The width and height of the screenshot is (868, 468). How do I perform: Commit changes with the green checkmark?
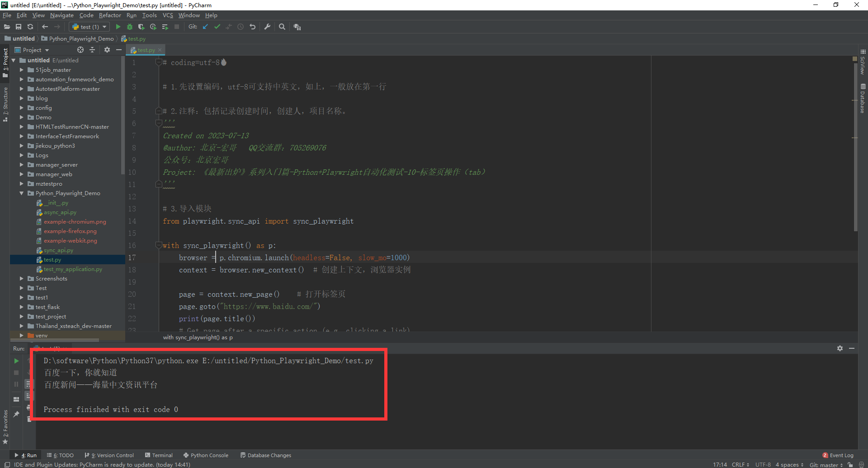(x=217, y=27)
